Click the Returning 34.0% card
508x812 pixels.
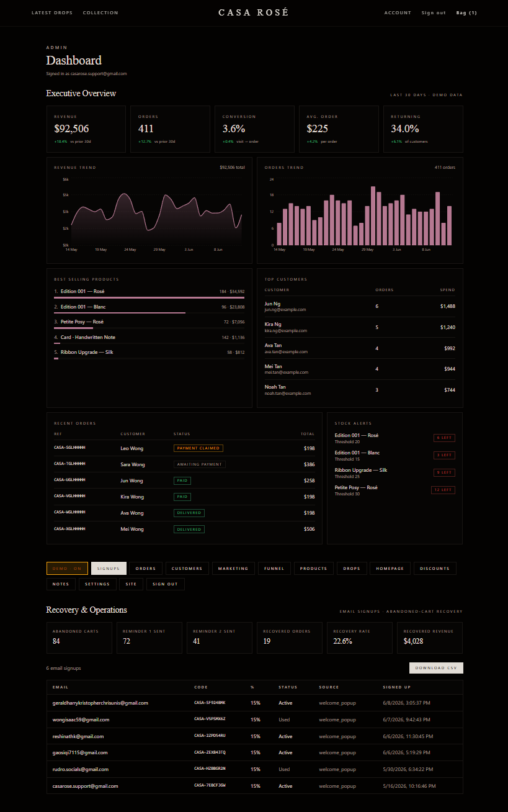coord(423,129)
